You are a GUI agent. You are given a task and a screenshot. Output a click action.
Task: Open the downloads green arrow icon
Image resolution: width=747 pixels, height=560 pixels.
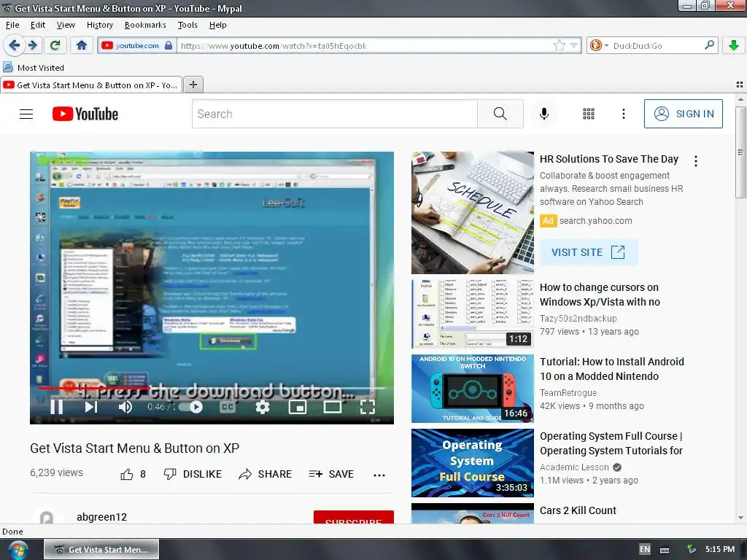tap(734, 45)
